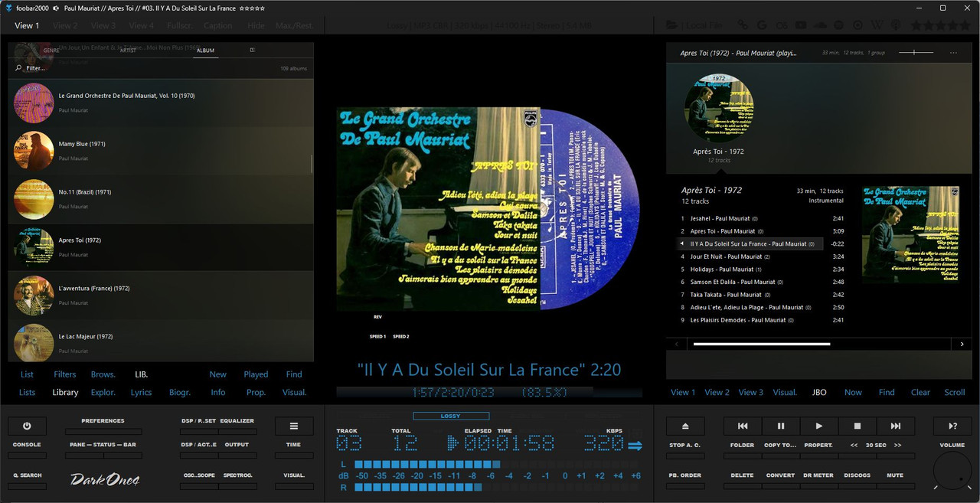
Task: Click the DELETE button
Action: [742, 475]
